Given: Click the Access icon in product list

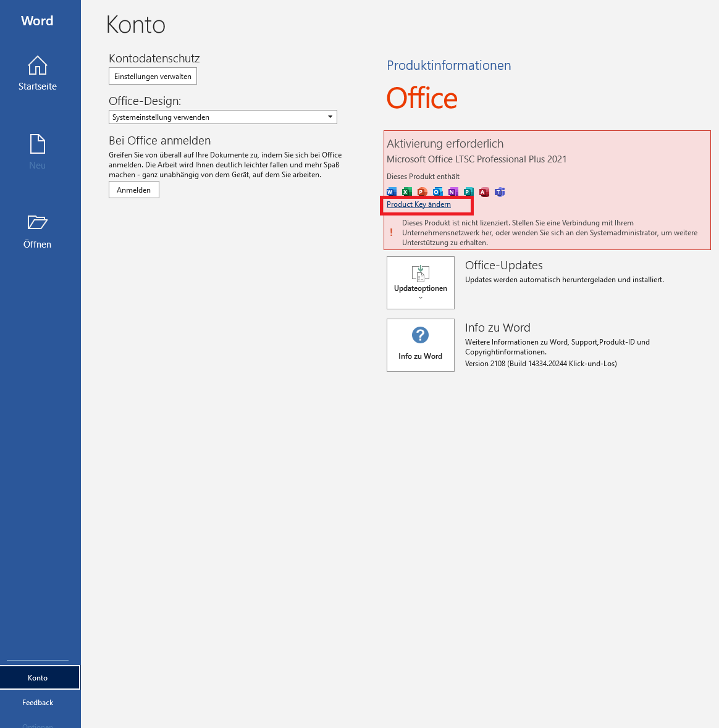Looking at the screenshot, I should (x=484, y=192).
